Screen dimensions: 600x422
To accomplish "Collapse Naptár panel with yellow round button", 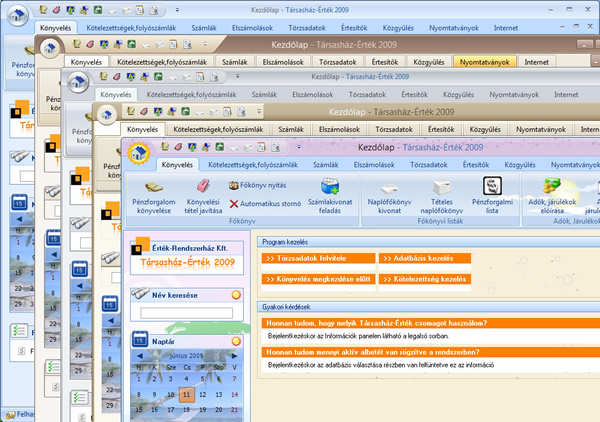I will (x=236, y=341).
